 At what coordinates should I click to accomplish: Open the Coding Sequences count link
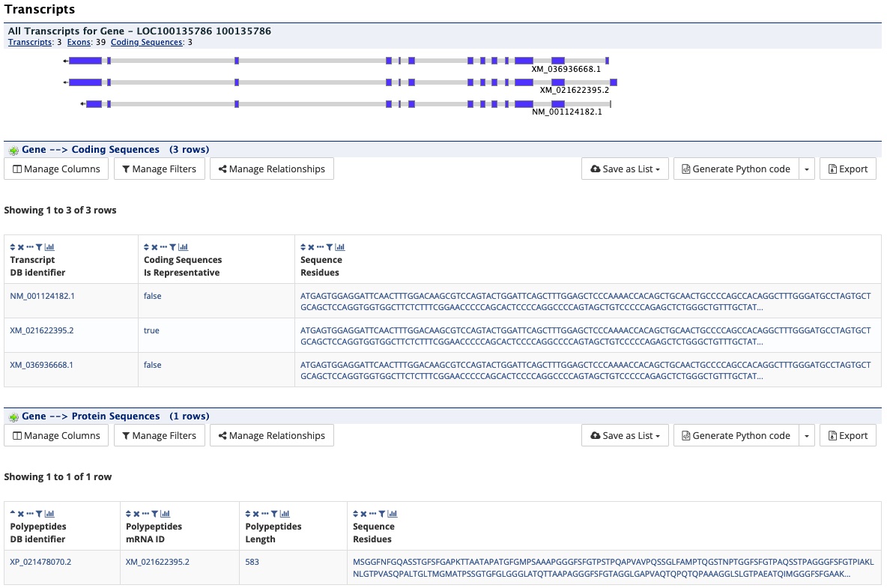tap(147, 43)
